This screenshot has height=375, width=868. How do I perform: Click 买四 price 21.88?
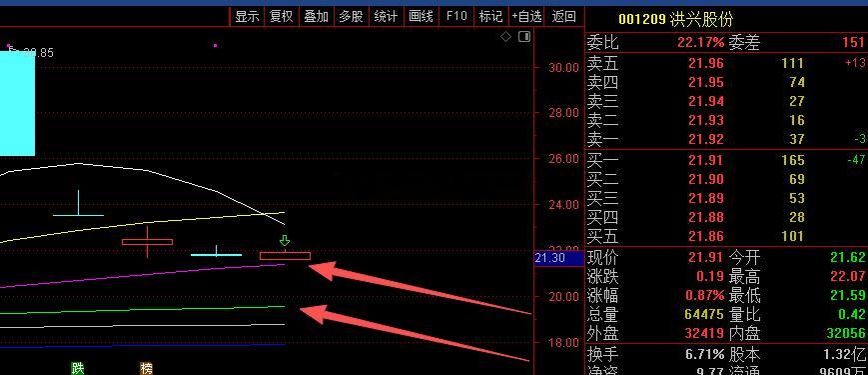[706, 217]
